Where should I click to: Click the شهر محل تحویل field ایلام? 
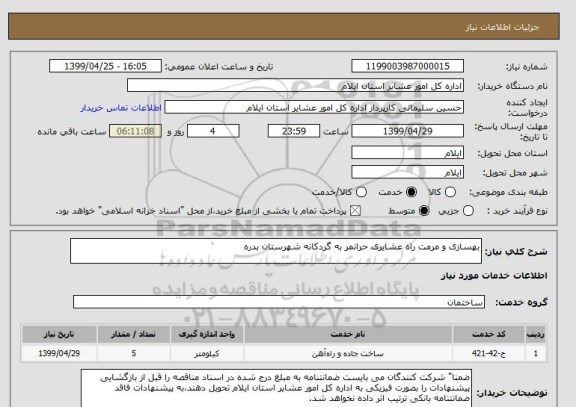pyautogui.click(x=407, y=172)
